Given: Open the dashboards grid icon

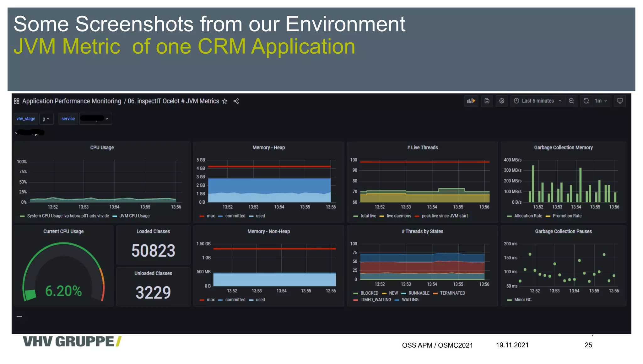Looking at the screenshot, I should click(17, 101).
